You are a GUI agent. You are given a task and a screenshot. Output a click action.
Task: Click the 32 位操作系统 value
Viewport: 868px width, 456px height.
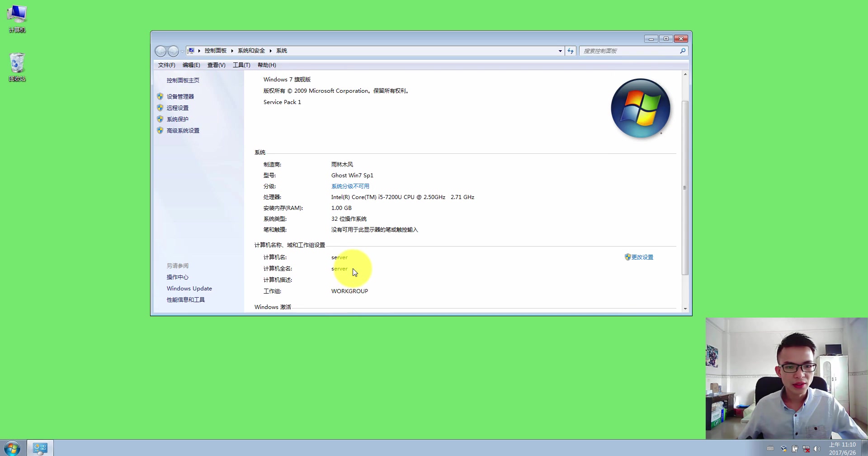pos(349,218)
